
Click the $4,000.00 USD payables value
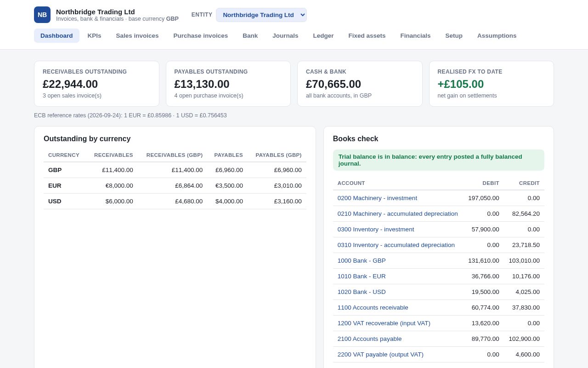[x=229, y=201]
